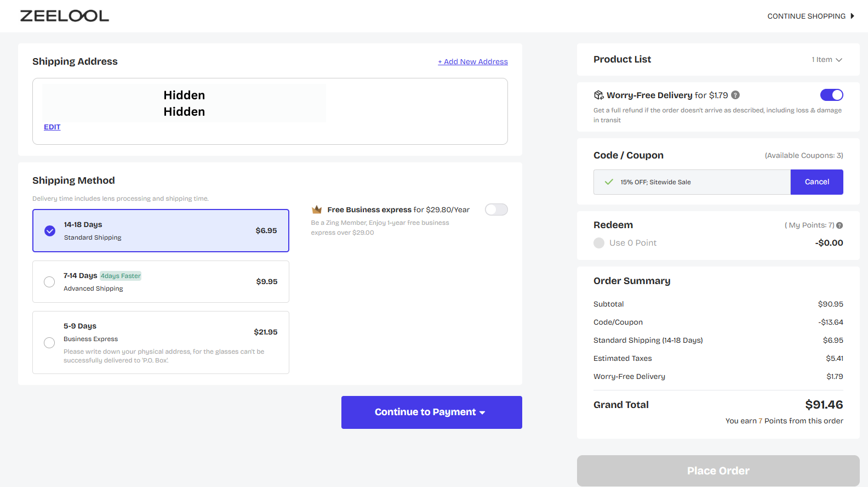868x487 pixels.
Task: Disable the Worry-Free Delivery toggle
Action: 831,95
